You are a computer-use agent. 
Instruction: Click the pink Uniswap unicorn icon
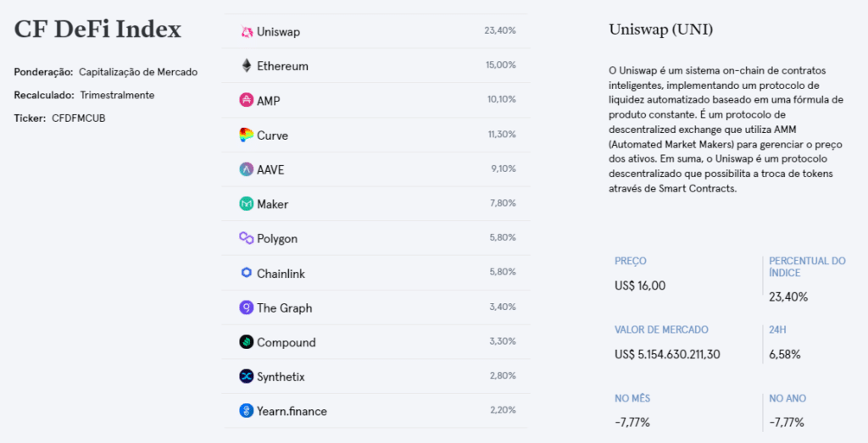[x=247, y=32]
